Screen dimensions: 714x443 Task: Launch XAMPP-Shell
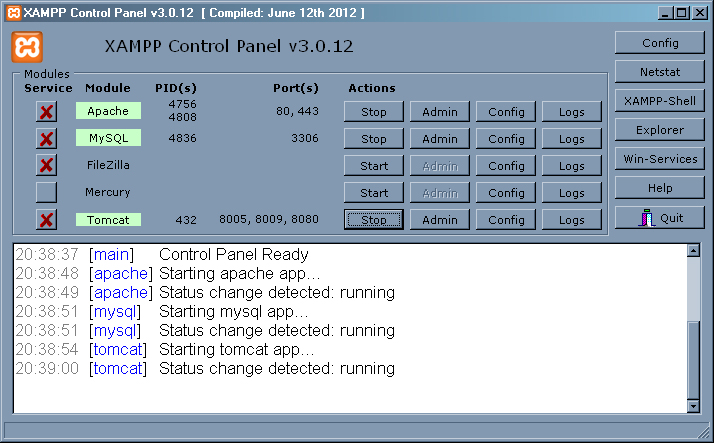pos(660,101)
